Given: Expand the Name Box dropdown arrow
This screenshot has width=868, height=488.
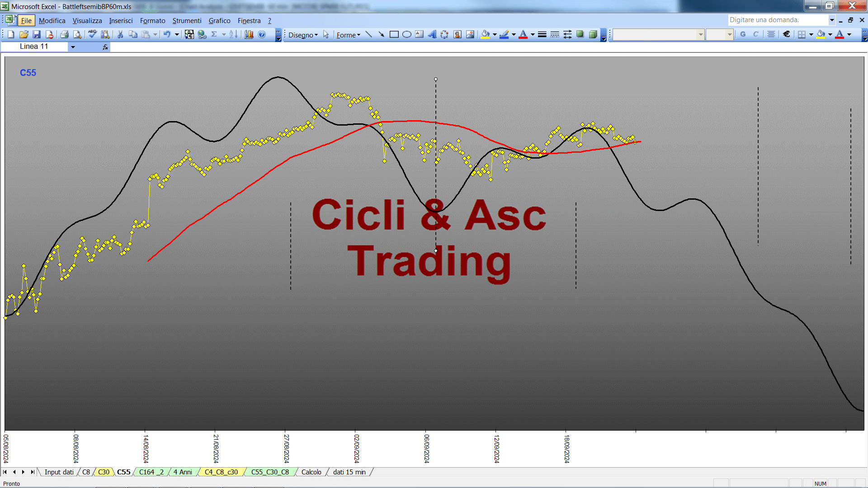Looking at the screenshot, I should [x=73, y=47].
